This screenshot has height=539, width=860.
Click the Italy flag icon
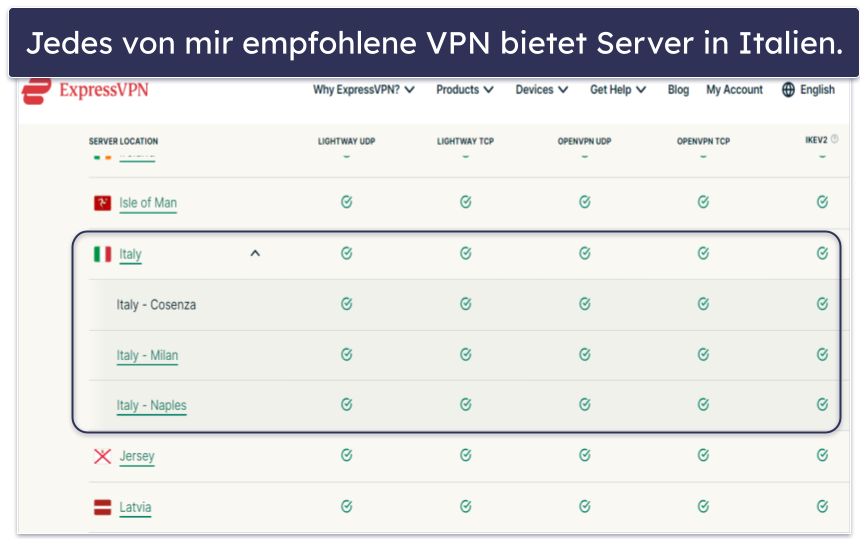[103, 254]
